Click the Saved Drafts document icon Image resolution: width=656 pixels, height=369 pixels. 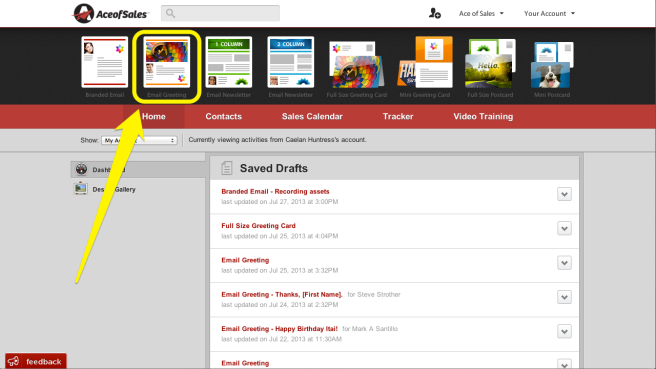(227, 168)
